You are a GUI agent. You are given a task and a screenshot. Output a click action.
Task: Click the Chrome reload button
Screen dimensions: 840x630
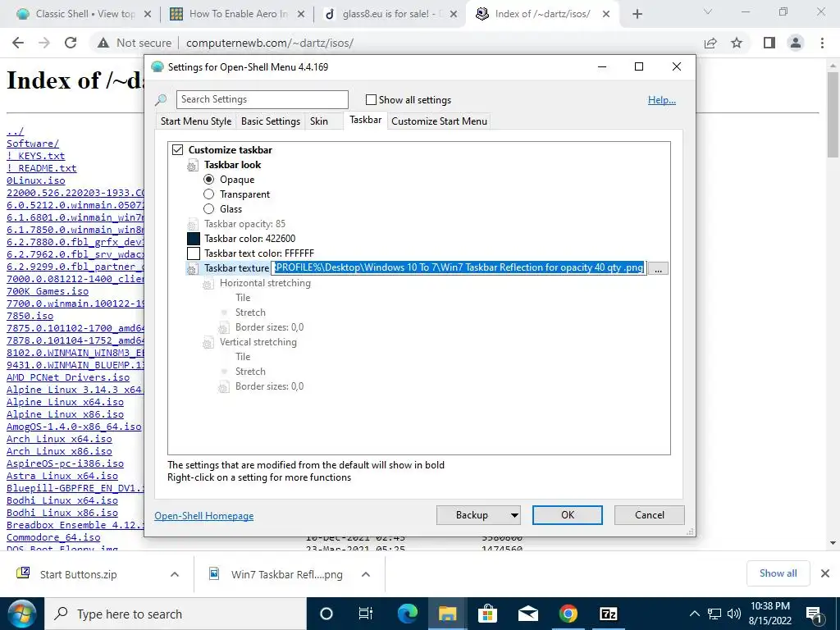coord(71,43)
